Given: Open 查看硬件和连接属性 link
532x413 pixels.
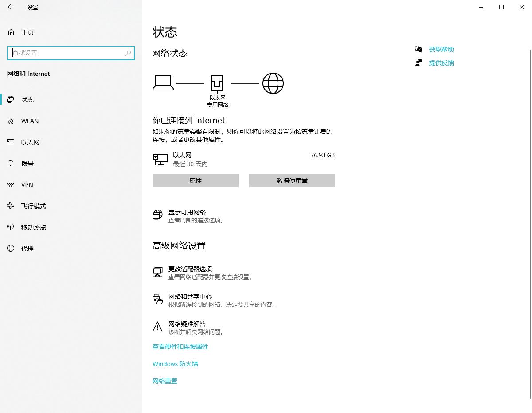Looking at the screenshot, I should coord(180,347).
